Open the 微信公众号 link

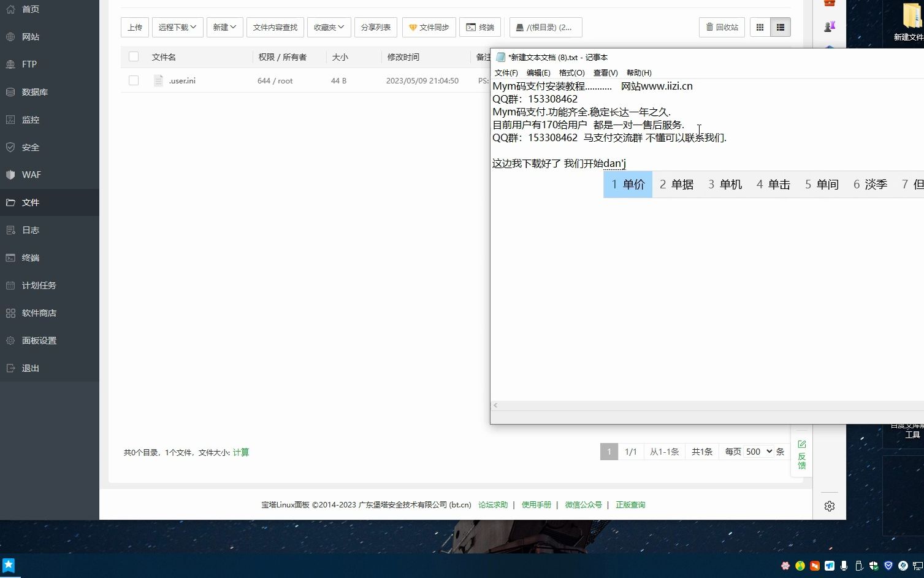pos(583,505)
